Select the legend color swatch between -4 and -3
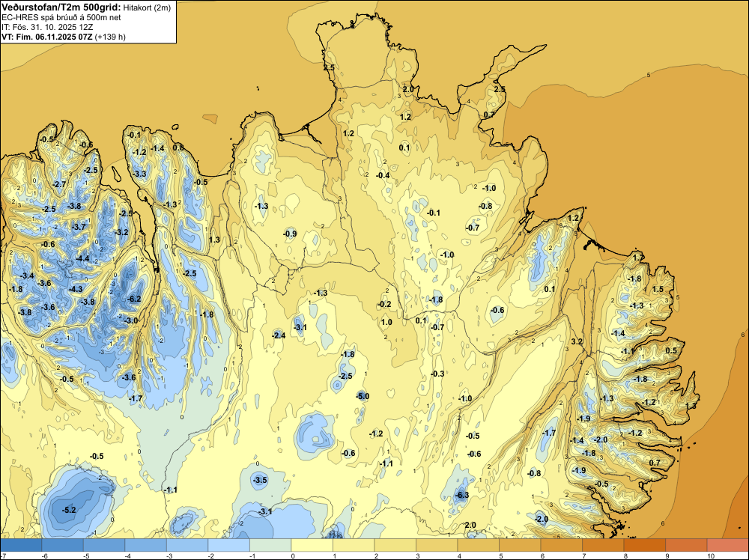This screenshot has height=560, width=749. [x=146, y=545]
